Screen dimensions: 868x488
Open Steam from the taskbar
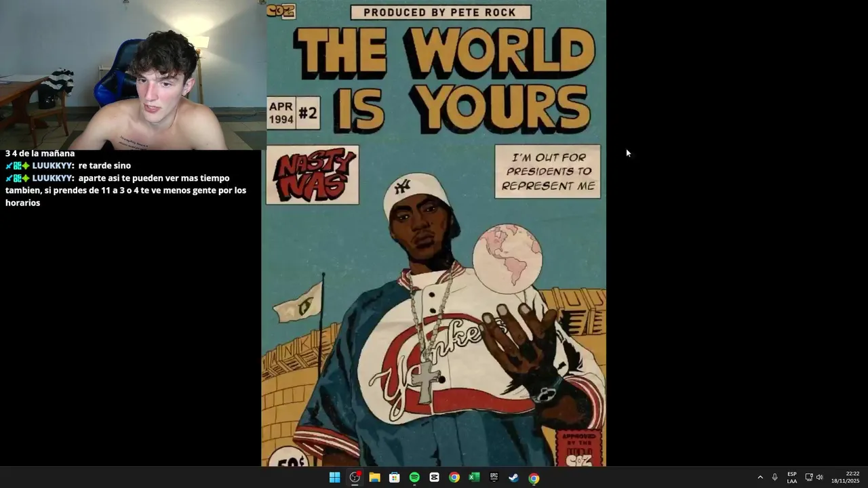coord(514,478)
